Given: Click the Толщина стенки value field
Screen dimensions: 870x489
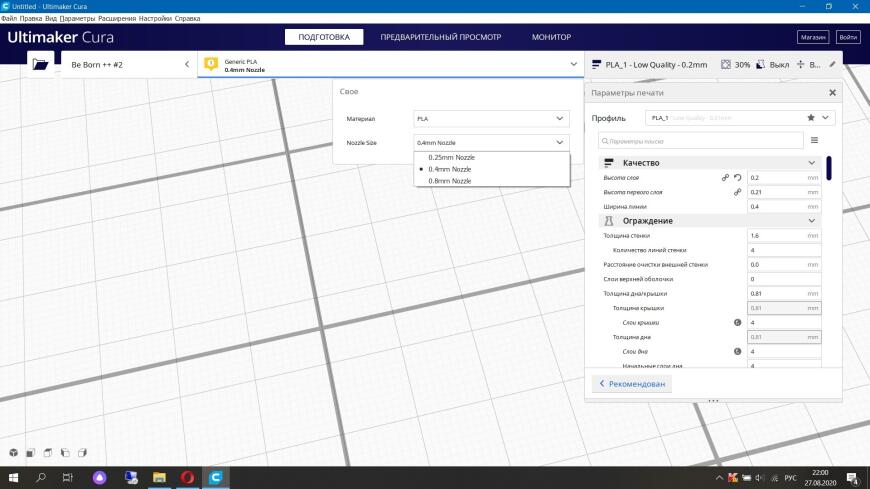Looking at the screenshot, I should click(x=783, y=235).
